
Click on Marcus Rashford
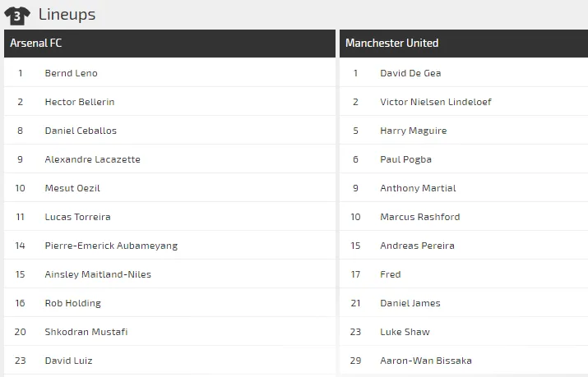[x=419, y=217]
